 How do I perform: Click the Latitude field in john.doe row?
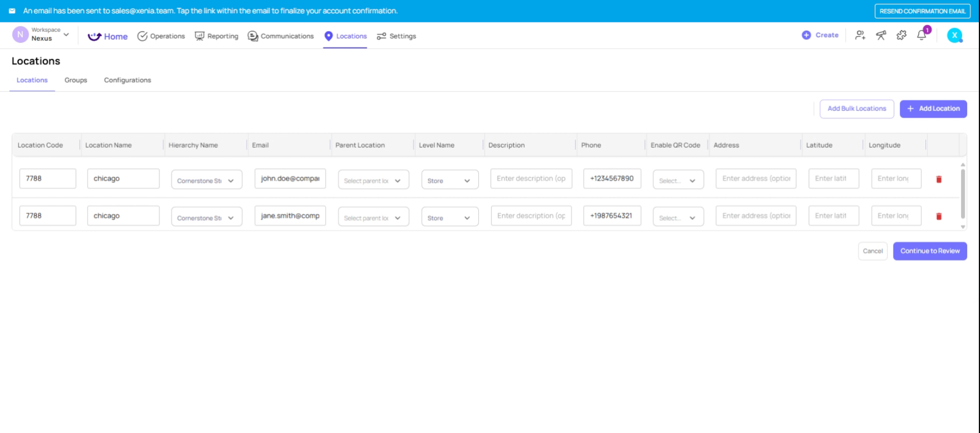[x=834, y=179]
